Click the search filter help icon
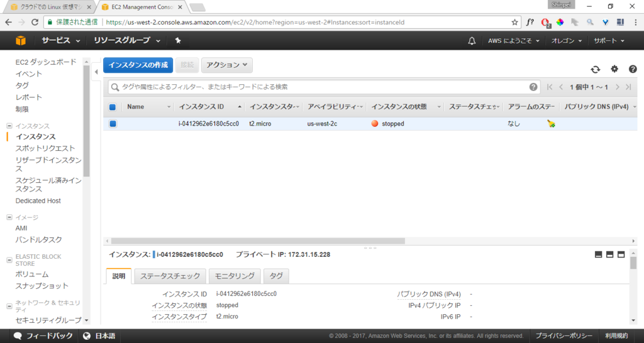Screen dimensions: 644x343 (x=533, y=87)
